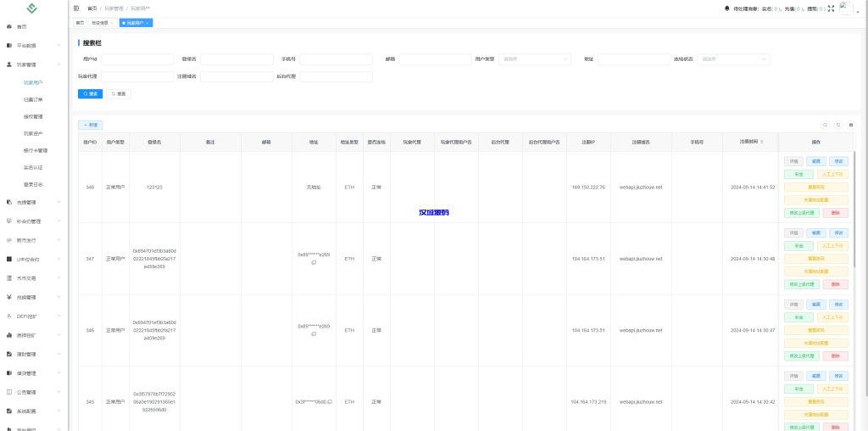Click the blue 搜索 button

(90, 93)
